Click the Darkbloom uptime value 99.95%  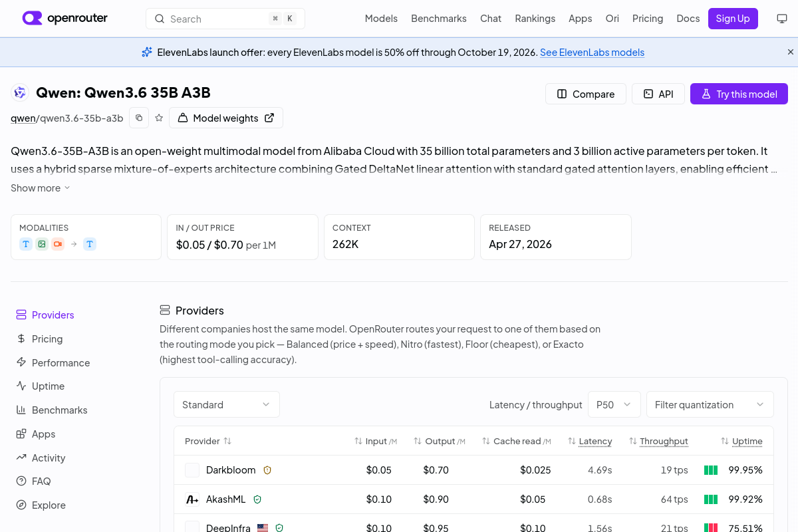coord(745,469)
